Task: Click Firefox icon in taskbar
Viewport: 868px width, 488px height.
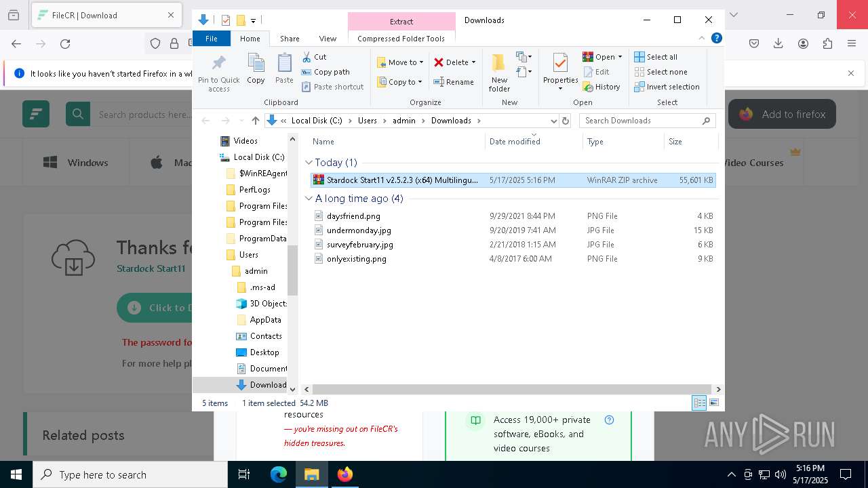Action: coord(344,474)
